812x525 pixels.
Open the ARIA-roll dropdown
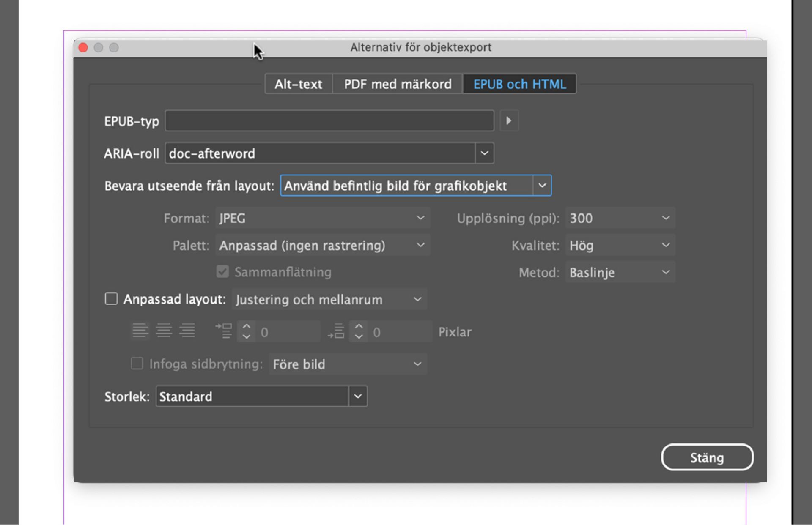483,153
